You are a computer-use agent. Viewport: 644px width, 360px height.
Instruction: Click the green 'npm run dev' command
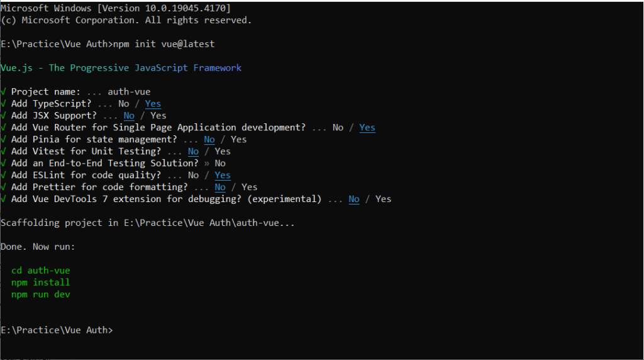[x=40, y=295]
